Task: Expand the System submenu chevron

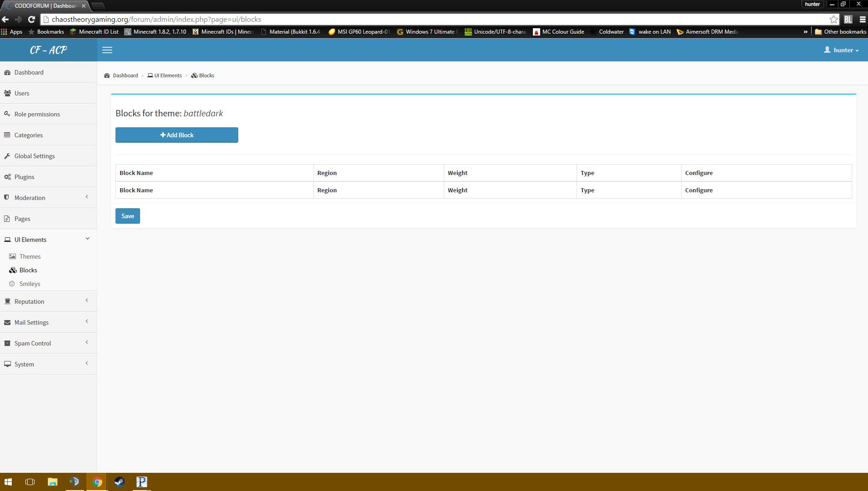Action: [x=87, y=363]
